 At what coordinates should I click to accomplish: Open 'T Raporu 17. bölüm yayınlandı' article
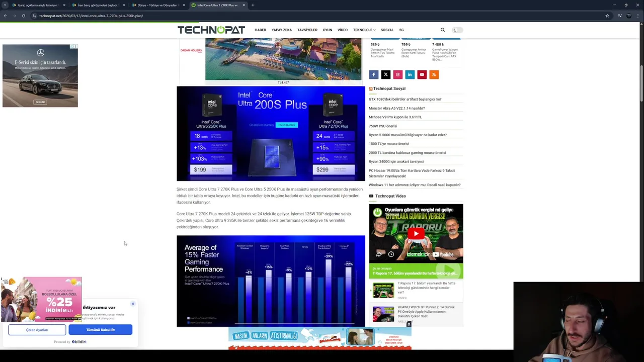(x=426, y=288)
